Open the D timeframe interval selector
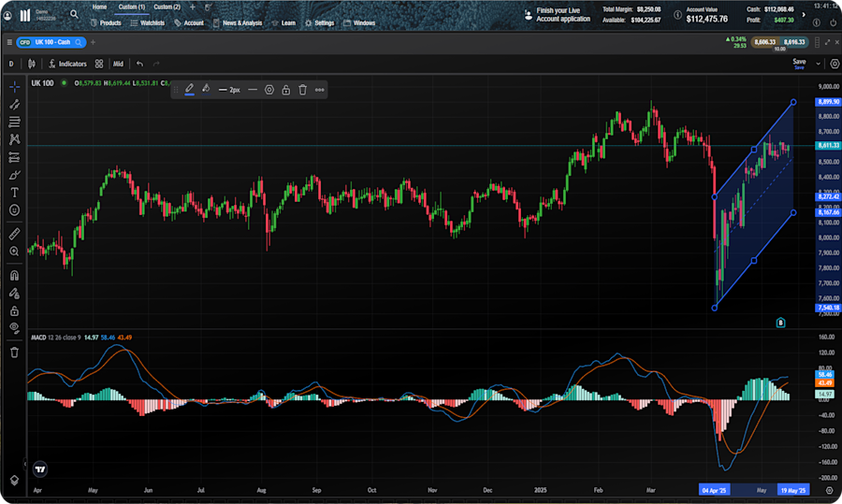 coord(11,64)
